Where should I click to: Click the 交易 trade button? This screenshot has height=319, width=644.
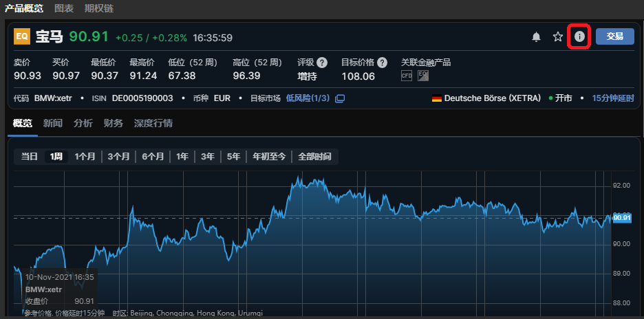point(615,36)
